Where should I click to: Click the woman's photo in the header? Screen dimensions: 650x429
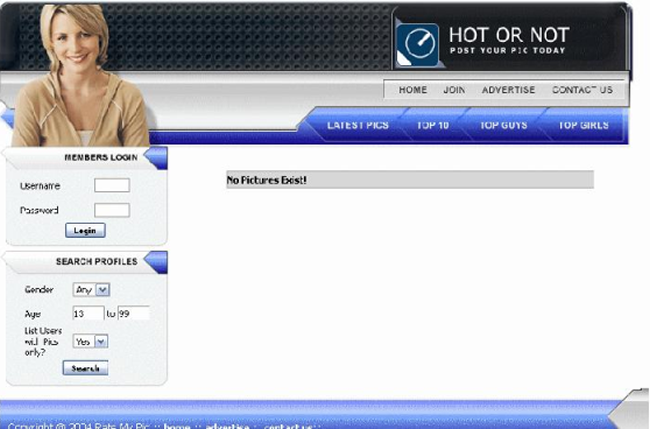point(79,75)
